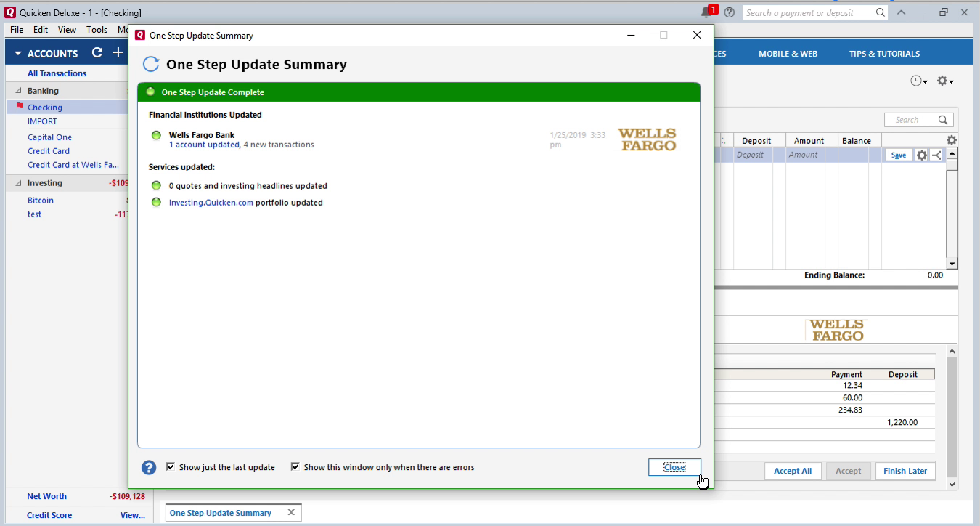This screenshot has height=526, width=980.
Task: Click the Net Worth label
Action: [x=46, y=496]
